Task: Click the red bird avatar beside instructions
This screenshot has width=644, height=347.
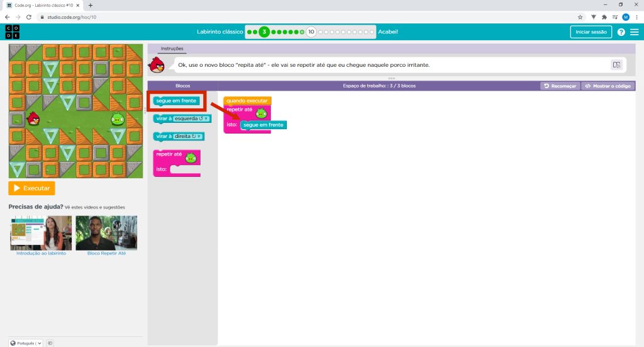Action: point(157,65)
